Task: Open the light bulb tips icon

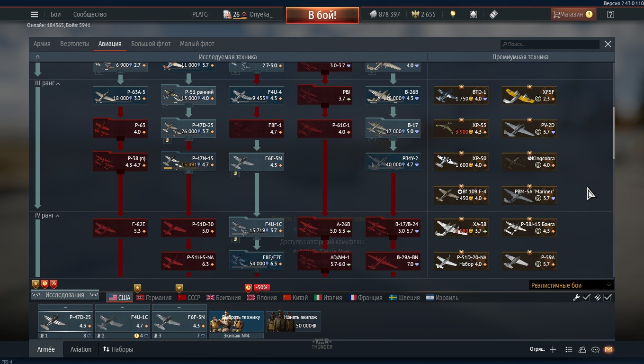Action: 453,14
